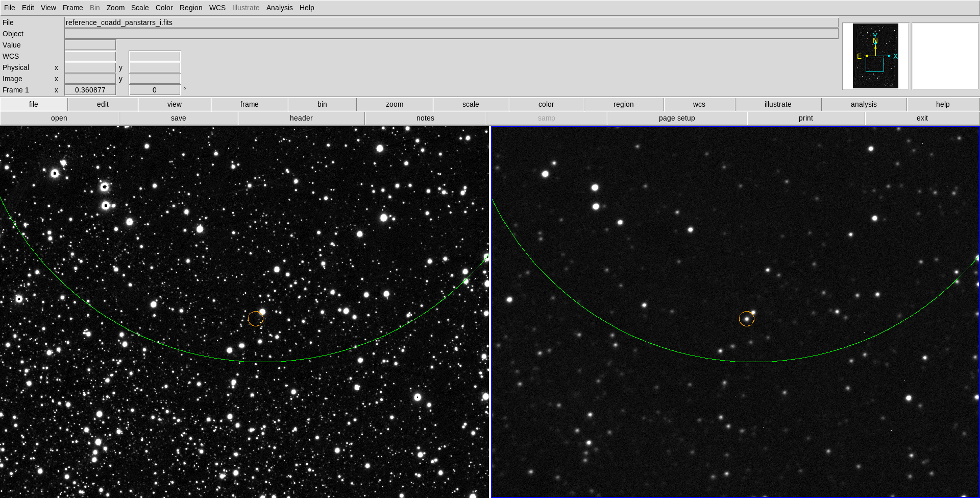The width and height of the screenshot is (980, 498).
Task: Click the zoom button in the buttonbar
Action: [394, 104]
